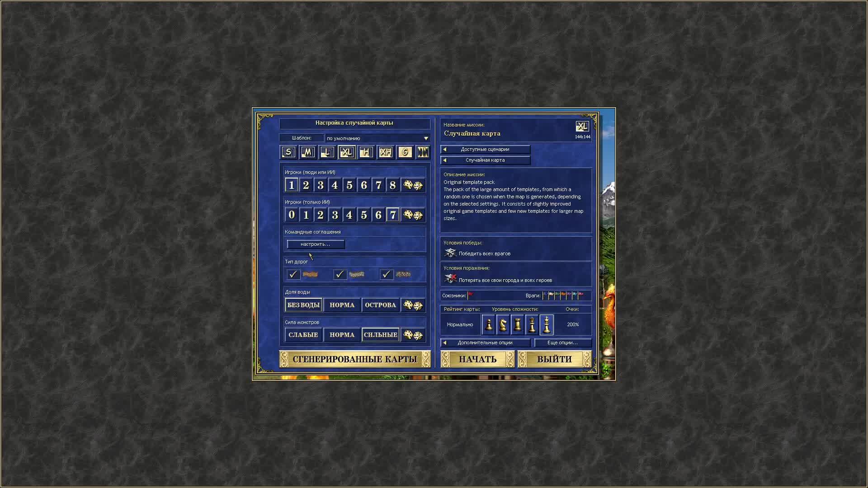This screenshot has height=488, width=868.
Task: Select the L map size icon
Action: tap(327, 152)
